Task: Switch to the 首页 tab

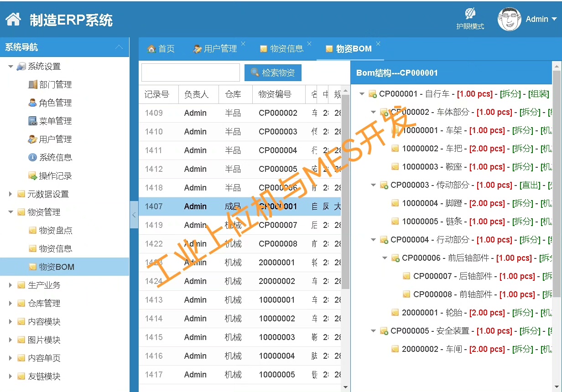Action: tap(161, 49)
